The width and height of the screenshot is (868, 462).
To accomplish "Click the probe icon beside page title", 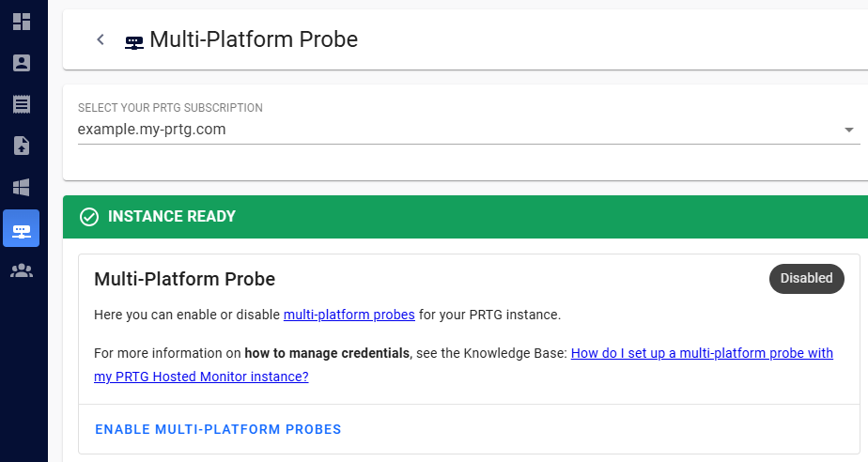I will (134, 42).
